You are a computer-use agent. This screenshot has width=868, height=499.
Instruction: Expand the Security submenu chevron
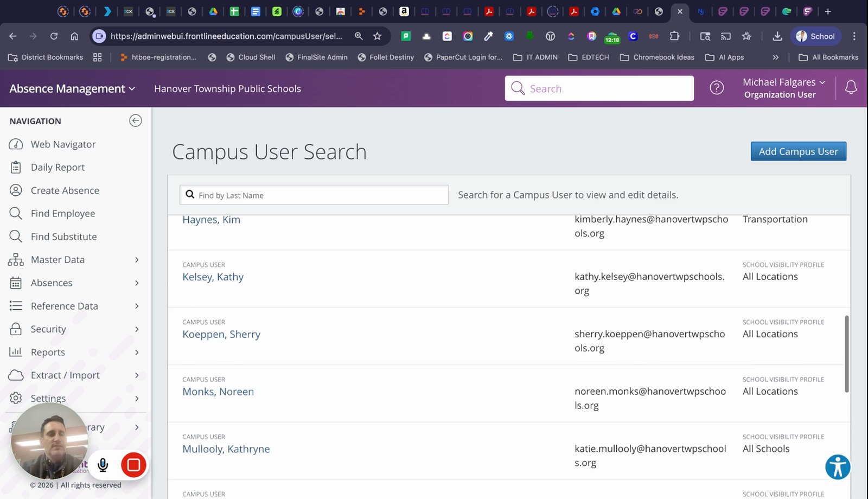137,329
